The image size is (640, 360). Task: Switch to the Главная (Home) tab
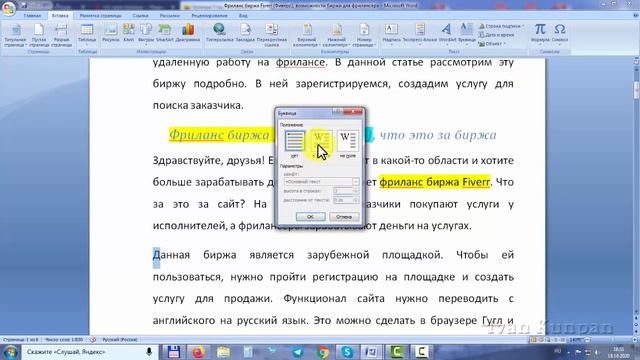click(x=32, y=16)
